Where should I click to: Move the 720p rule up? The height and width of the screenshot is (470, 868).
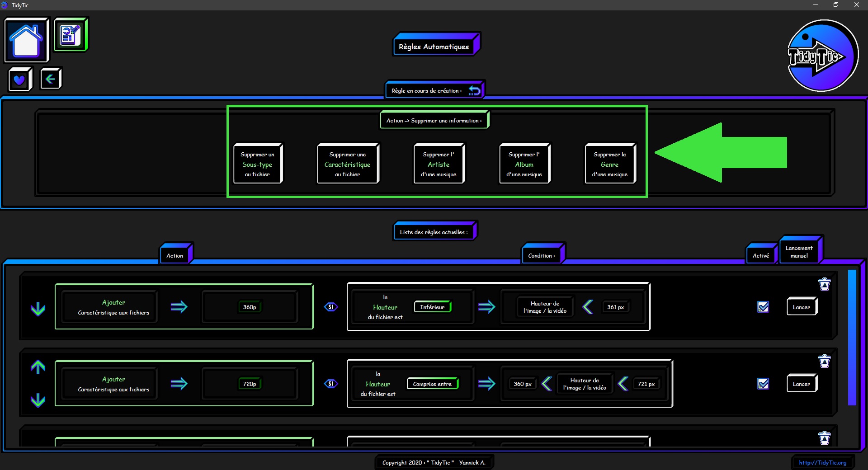coord(38,367)
